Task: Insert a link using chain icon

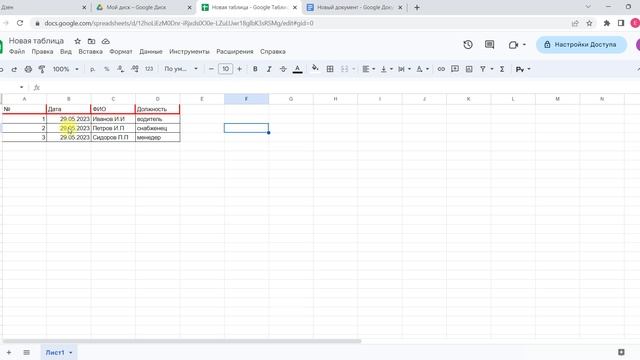Action: point(441,69)
